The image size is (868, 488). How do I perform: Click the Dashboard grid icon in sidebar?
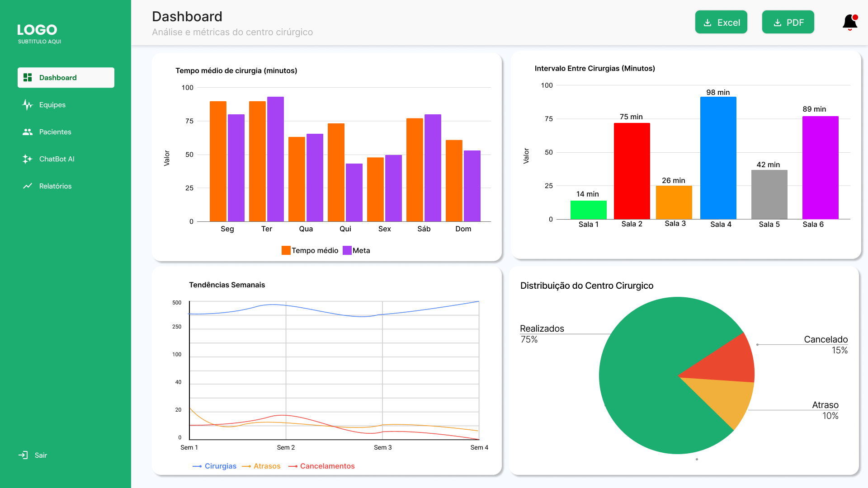[x=28, y=78]
